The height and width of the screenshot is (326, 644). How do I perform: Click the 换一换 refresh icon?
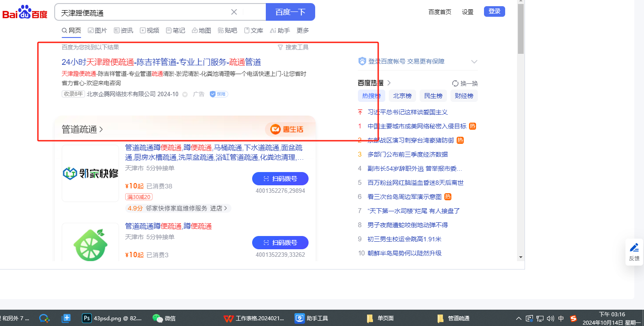coord(455,83)
